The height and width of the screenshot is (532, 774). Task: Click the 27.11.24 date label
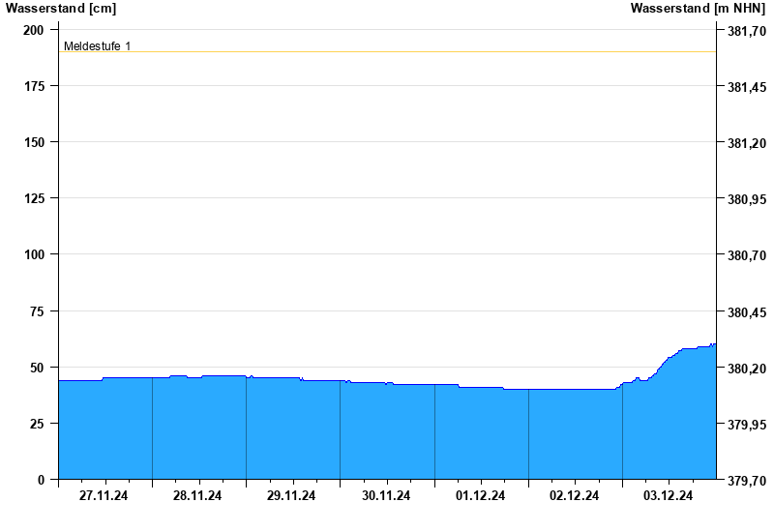104,496
